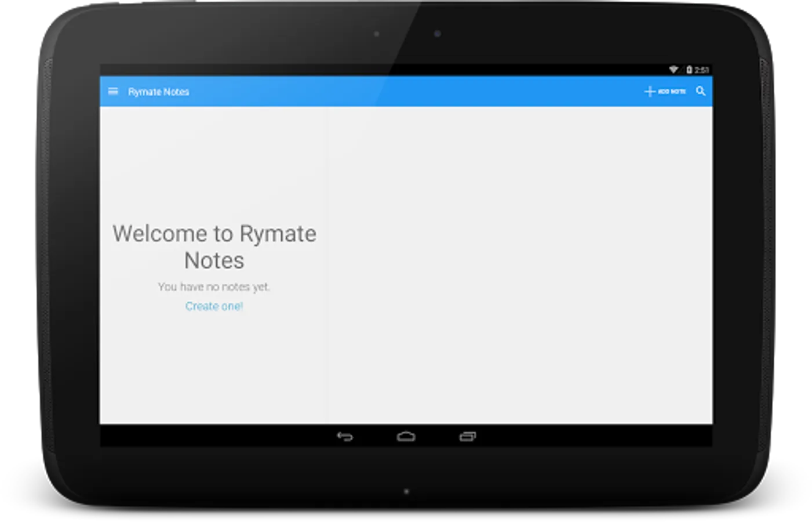Open the search magnifier icon

point(701,92)
